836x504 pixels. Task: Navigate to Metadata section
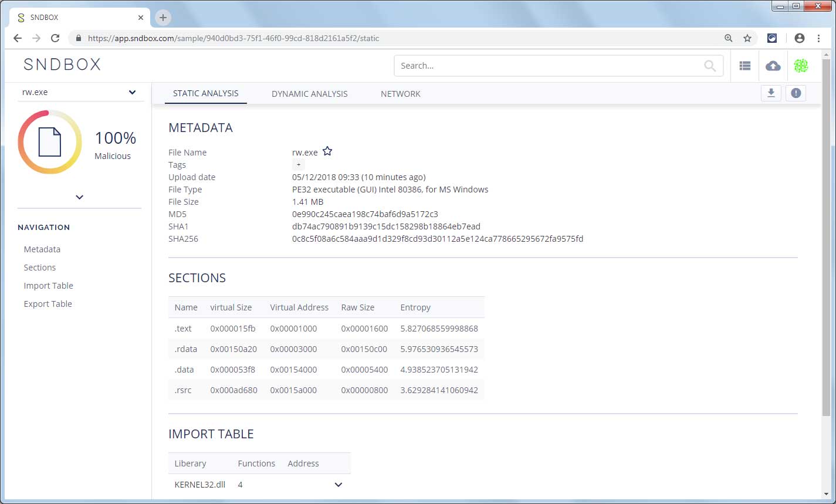42,249
